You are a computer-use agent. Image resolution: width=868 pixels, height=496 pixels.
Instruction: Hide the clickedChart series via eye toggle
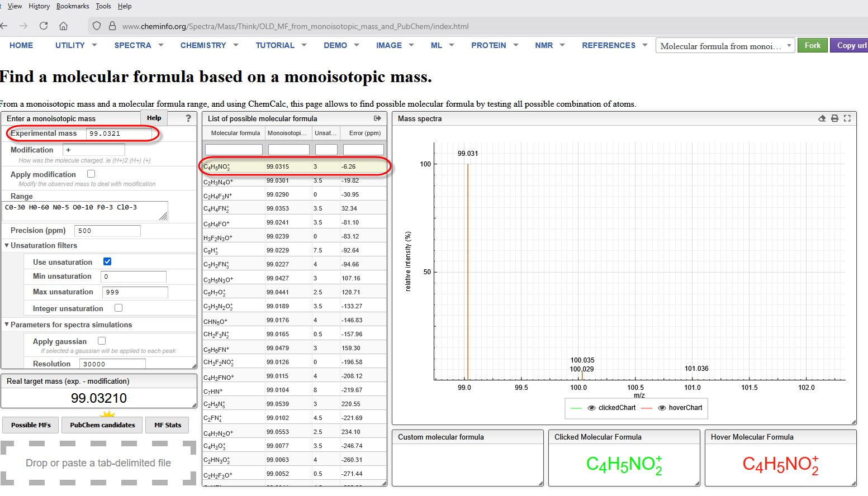pyautogui.click(x=591, y=408)
